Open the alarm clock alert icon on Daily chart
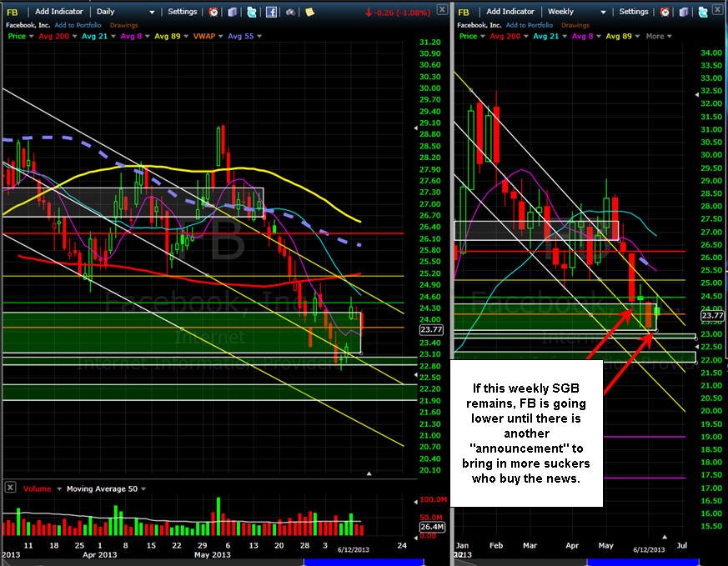This screenshot has height=566, width=728. click(x=213, y=12)
